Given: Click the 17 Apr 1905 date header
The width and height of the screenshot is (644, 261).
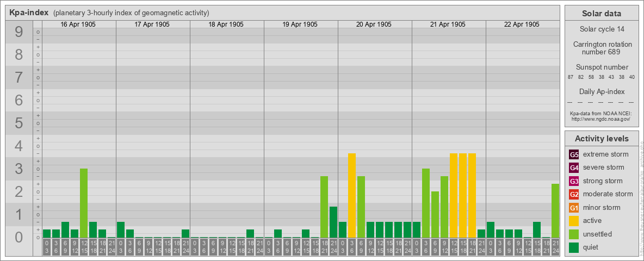Looking at the screenshot, I should 152,24.
